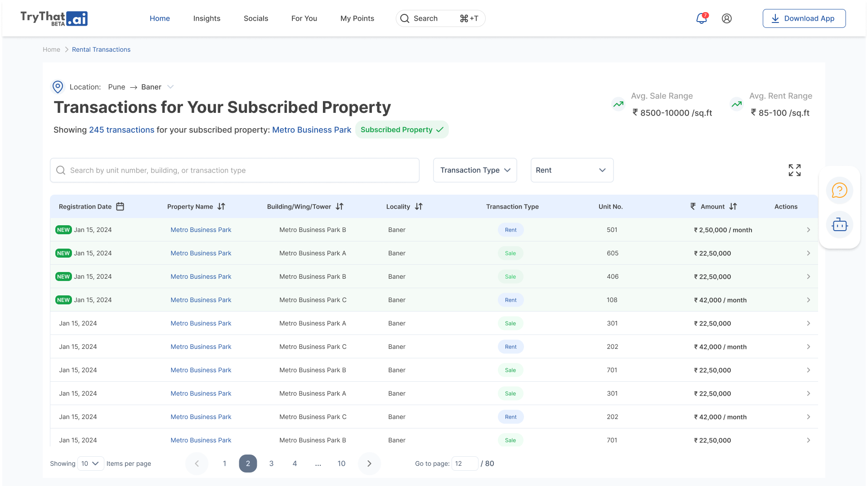Click the calendar icon beside Registration Date

point(120,206)
